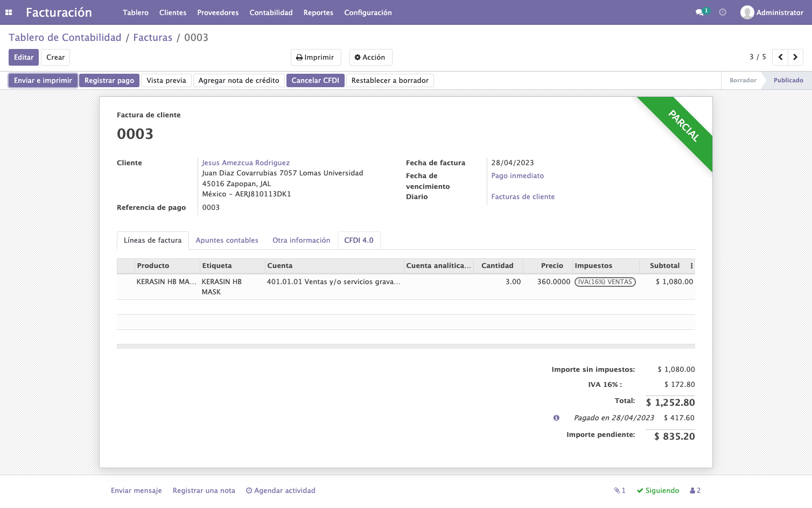Go to the previous invoice record
Image resolution: width=812 pixels, height=508 pixels.
pyautogui.click(x=780, y=57)
